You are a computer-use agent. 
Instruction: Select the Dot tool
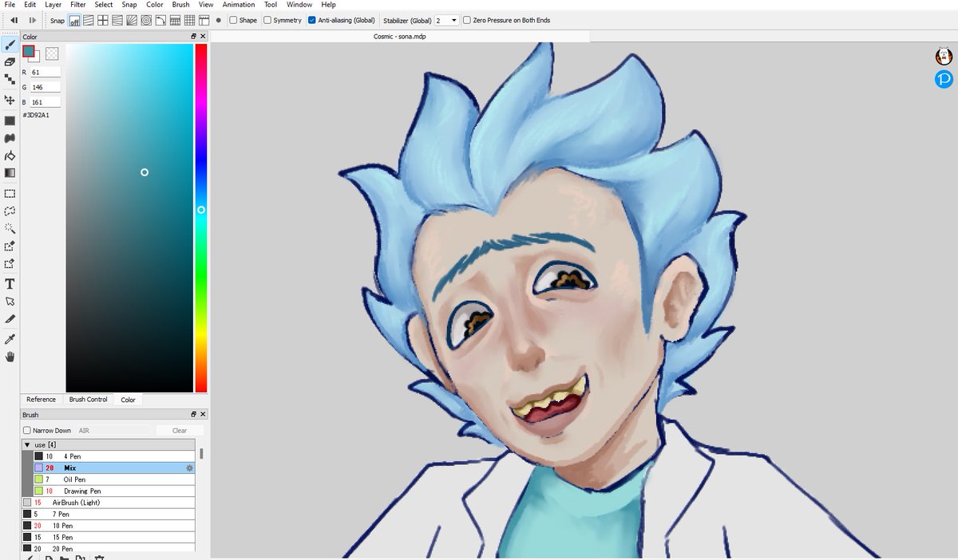coord(10,79)
